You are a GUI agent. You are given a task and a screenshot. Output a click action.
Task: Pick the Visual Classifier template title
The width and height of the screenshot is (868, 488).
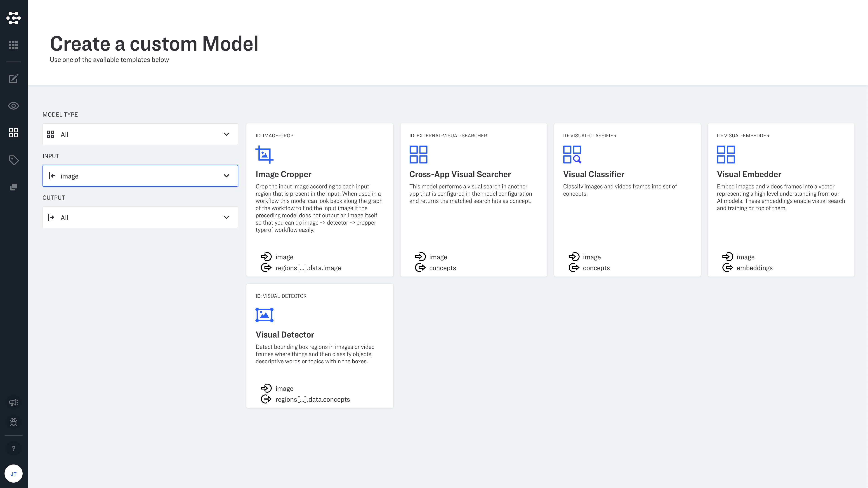point(593,174)
